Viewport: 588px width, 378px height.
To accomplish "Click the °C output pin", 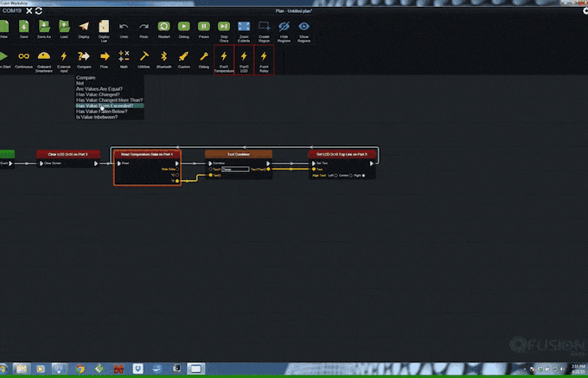I will tap(177, 175).
